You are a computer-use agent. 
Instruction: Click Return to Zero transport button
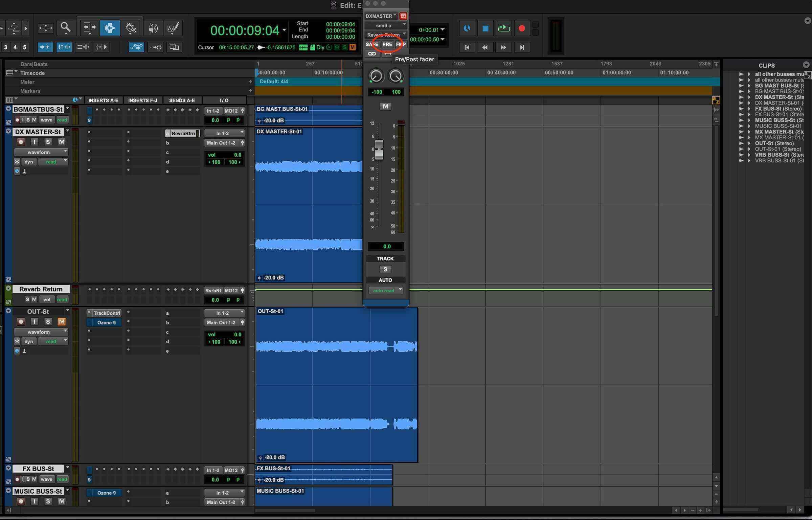pos(467,47)
